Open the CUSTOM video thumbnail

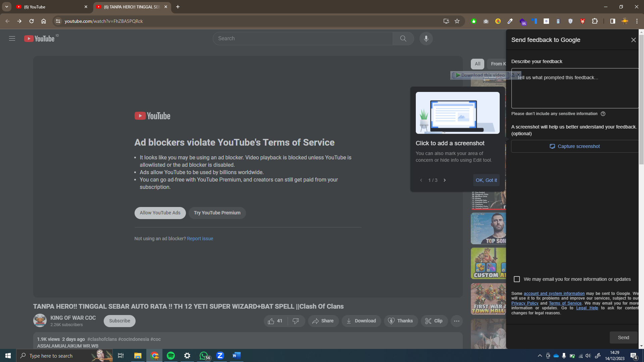click(x=488, y=263)
